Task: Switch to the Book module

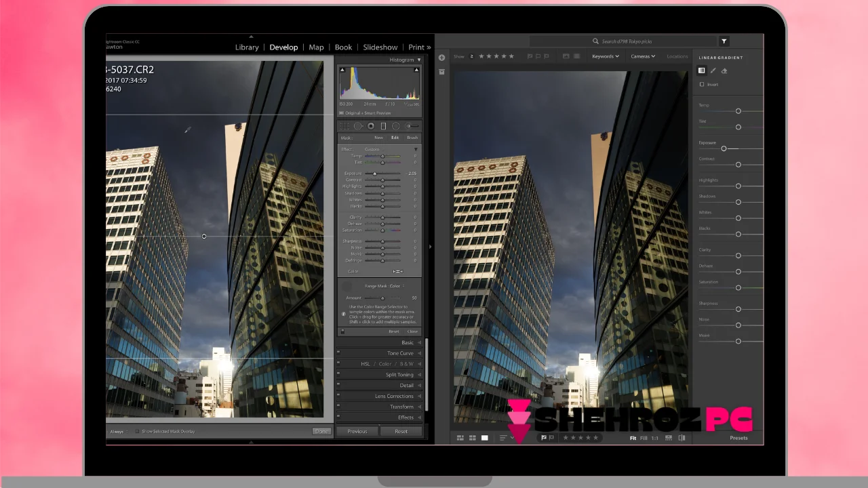Action: [343, 47]
